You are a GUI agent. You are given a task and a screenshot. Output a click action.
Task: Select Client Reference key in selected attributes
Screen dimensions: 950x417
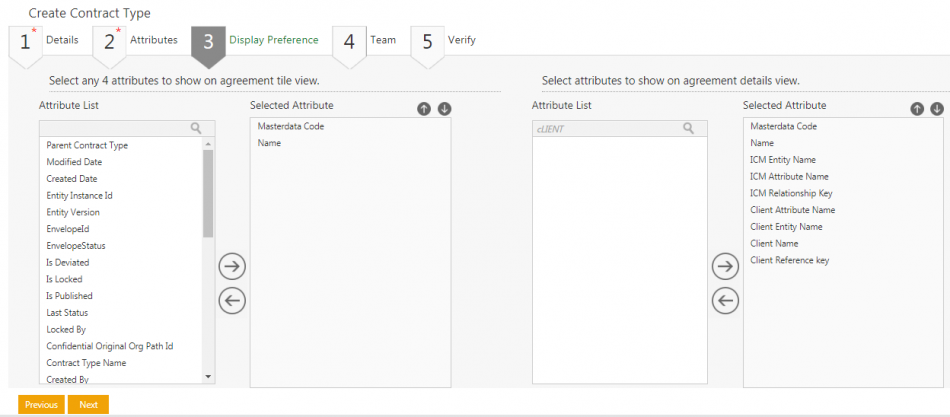(789, 260)
